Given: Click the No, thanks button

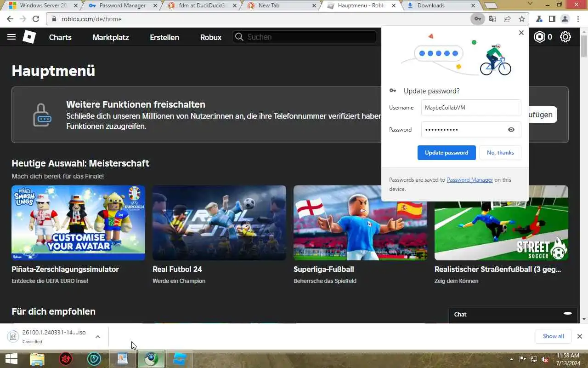Looking at the screenshot, I should [x=500, y=153].
